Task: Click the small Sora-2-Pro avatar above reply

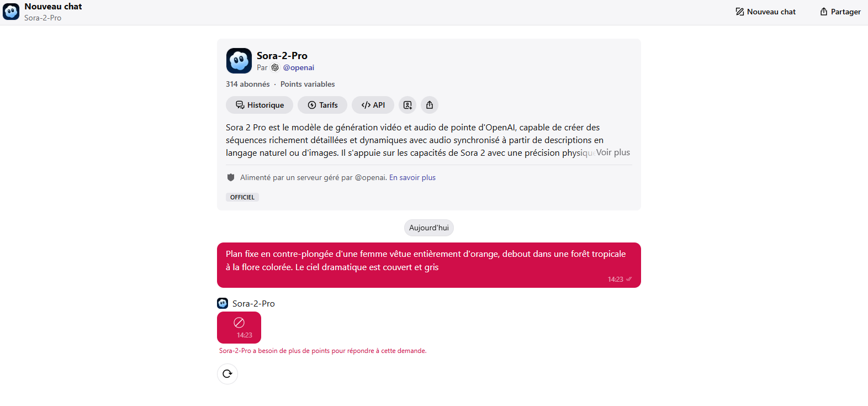Action: coord(223,303)
